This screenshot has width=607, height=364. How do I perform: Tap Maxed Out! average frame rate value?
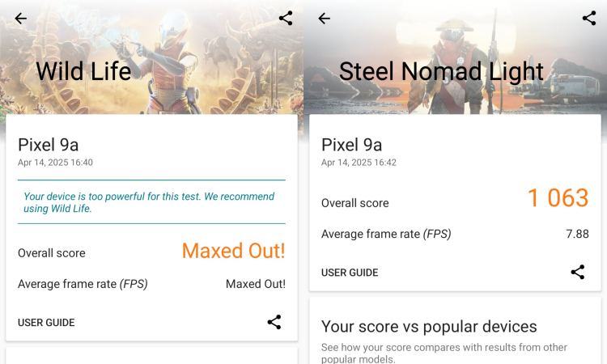click(256, 284)
